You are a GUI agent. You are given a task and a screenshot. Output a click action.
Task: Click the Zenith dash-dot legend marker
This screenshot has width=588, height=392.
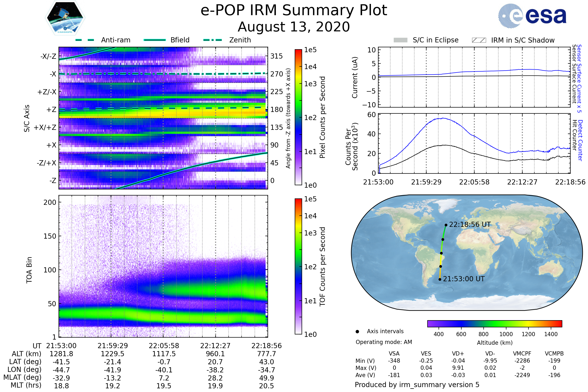point(212,40)
